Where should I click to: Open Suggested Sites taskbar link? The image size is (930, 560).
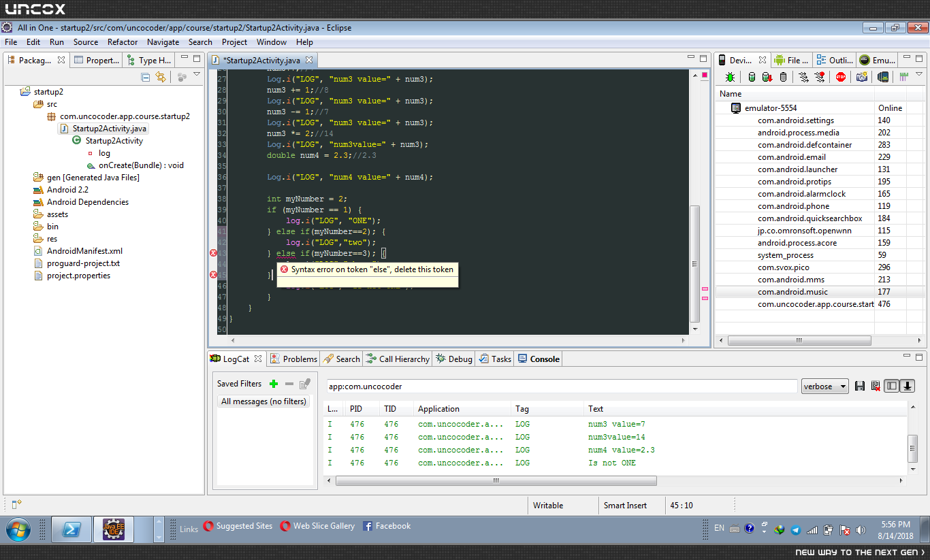238,526
